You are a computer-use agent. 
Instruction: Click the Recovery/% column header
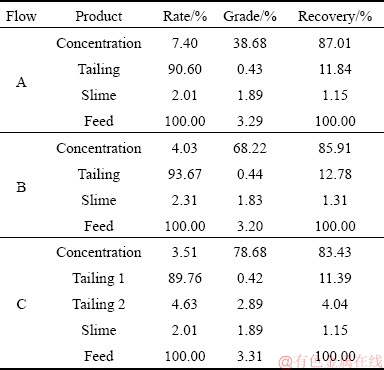pos(335,16)
